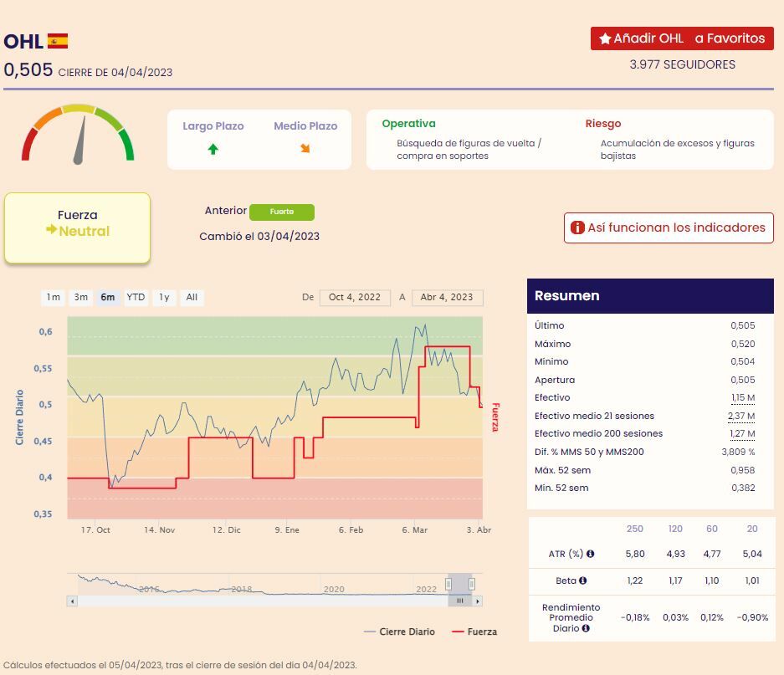784x675 pixels.
Task: Add OHL to favorites
Action: [x=682, y=38]
